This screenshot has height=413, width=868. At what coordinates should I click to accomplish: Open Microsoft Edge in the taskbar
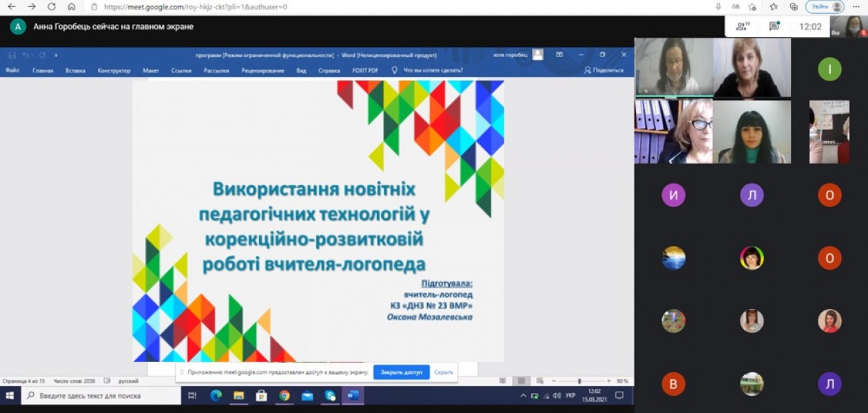click(216, 396)
